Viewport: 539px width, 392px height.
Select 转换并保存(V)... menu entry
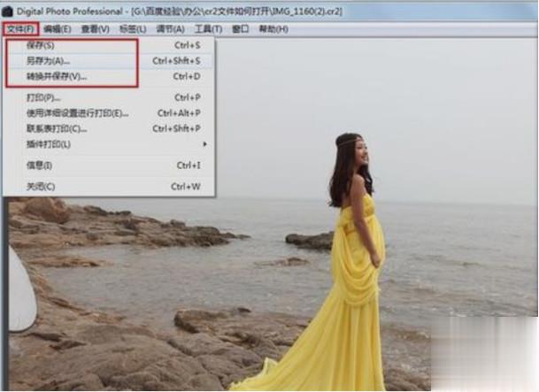click(x=109, y=76)
